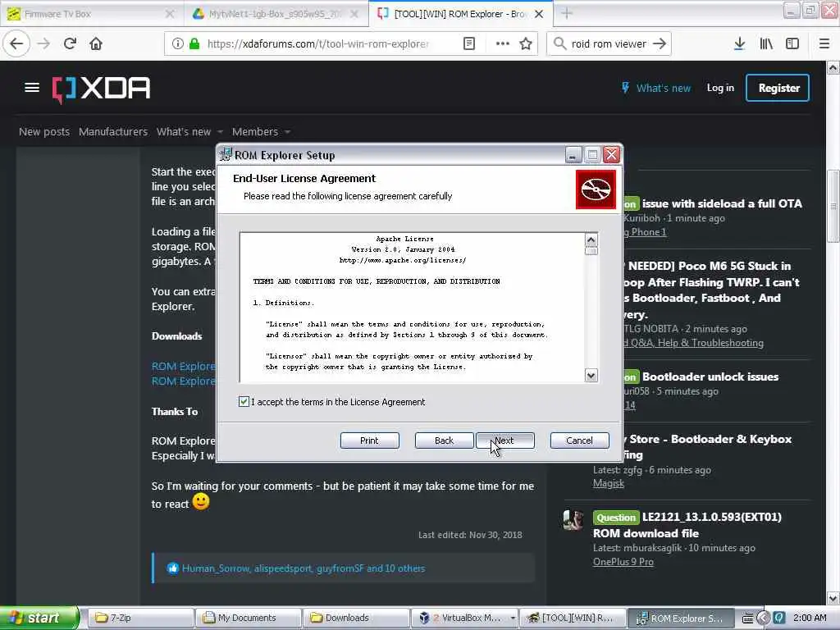Viewport: 840px width, 630px height.
Task: Click the Register button
Action: point(778,88)
